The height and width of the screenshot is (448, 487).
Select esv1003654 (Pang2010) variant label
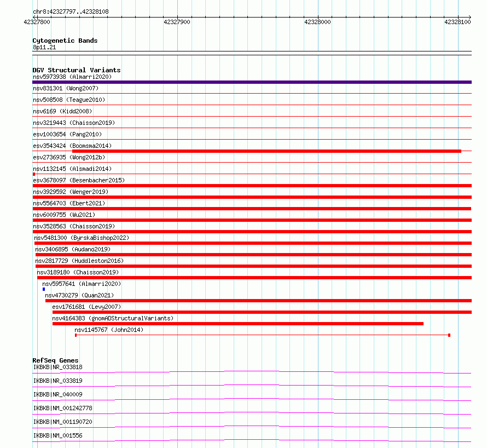(x=67, y=134)
